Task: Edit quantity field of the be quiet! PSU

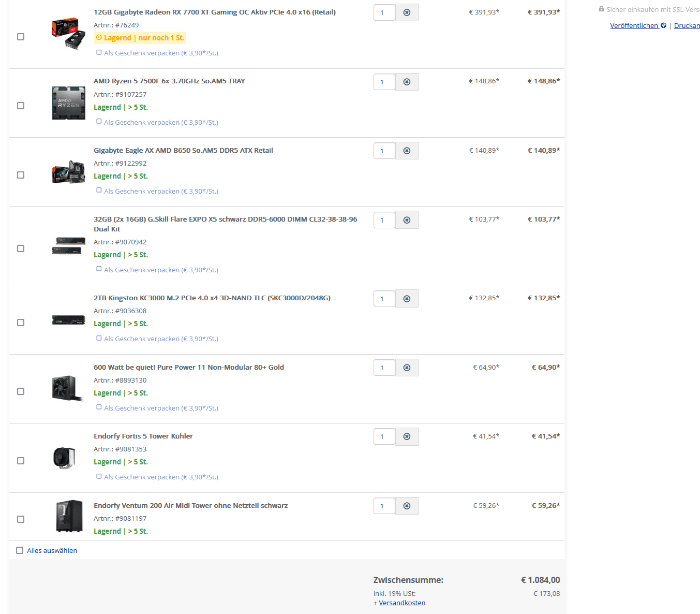Action: point(384,368)
